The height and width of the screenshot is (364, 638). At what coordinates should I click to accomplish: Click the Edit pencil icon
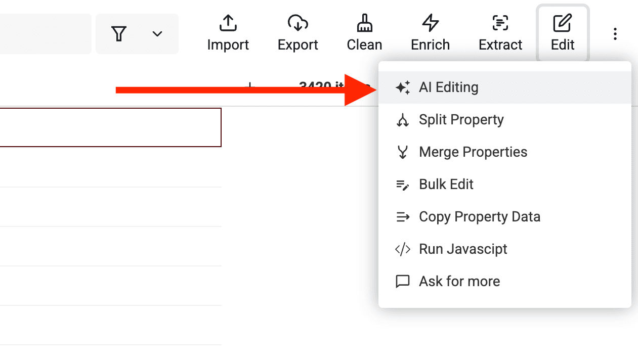[x=563, y=23]
